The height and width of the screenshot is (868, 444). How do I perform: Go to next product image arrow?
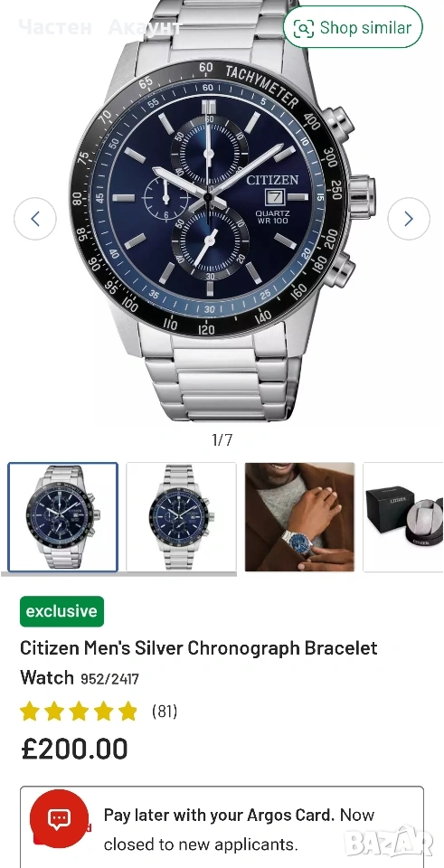click(x=409, y=219)
